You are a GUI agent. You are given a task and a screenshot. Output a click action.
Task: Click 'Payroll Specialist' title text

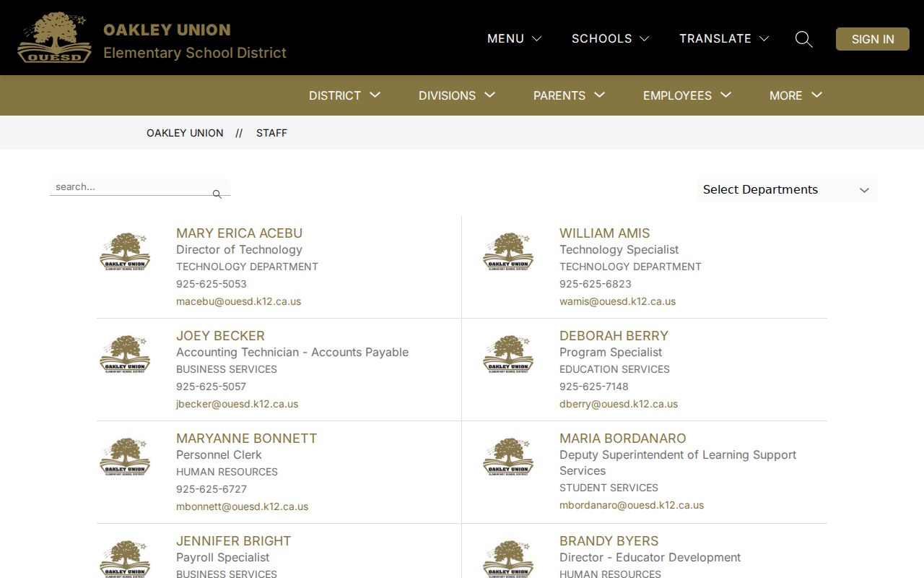[x=222, y=558]
